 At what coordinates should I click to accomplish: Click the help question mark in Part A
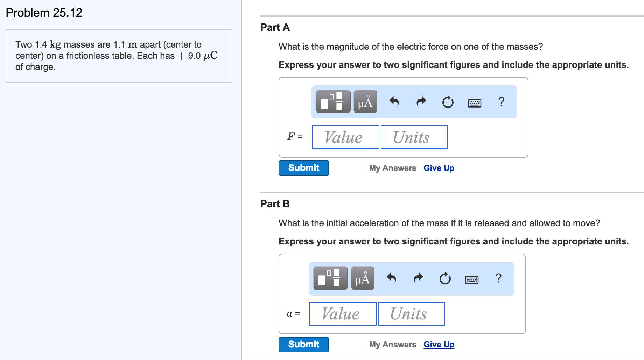click(x=501, y=102)
